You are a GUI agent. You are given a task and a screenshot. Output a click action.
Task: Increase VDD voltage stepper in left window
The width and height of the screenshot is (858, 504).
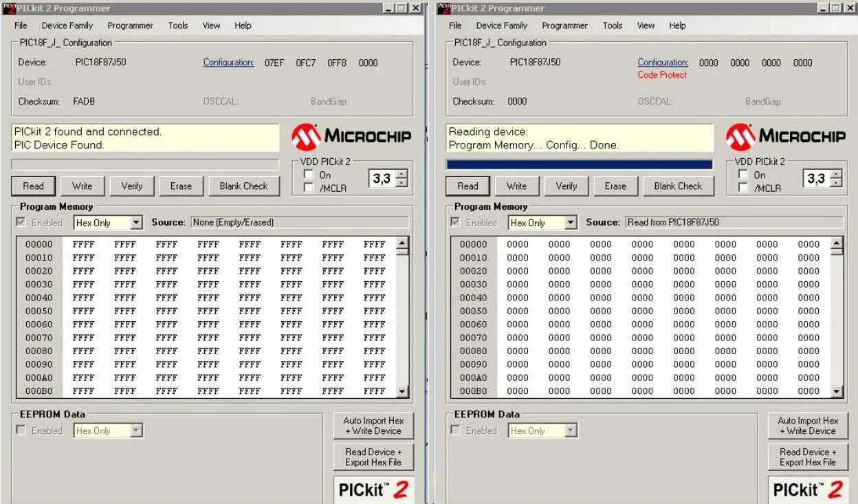click(401, 175)
